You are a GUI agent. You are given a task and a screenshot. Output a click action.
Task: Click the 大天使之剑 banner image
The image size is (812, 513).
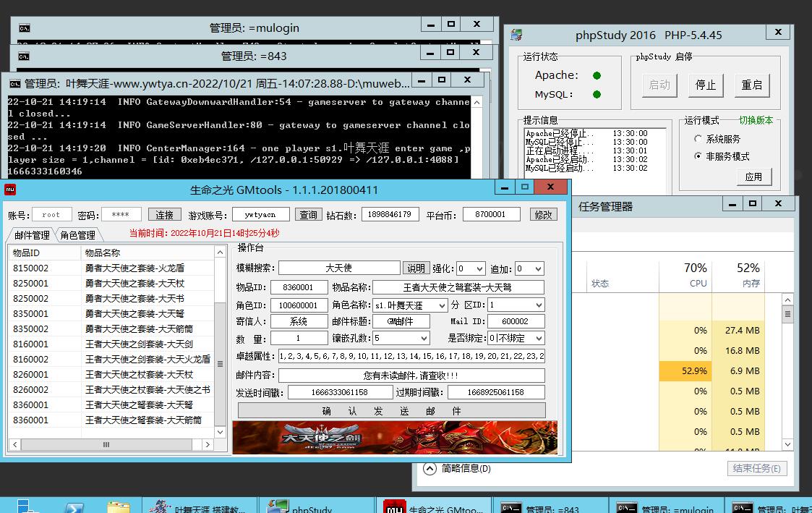click(395, 438)
